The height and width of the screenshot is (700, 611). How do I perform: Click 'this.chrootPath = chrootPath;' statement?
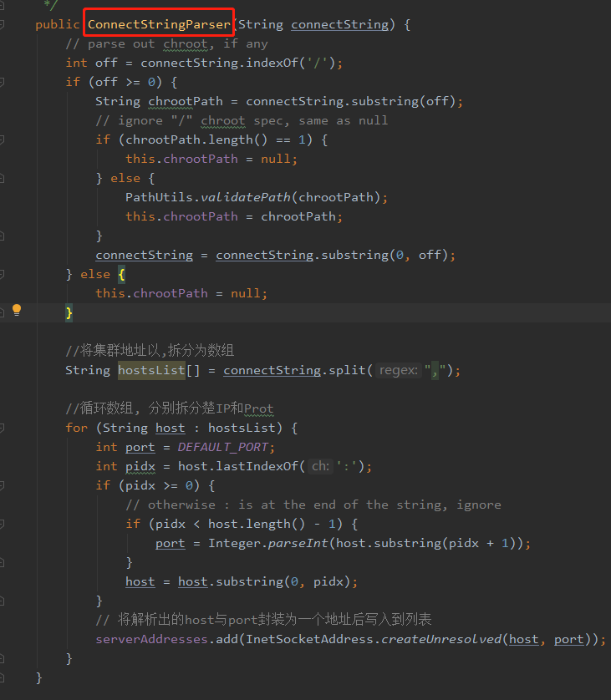coord(234,216)
